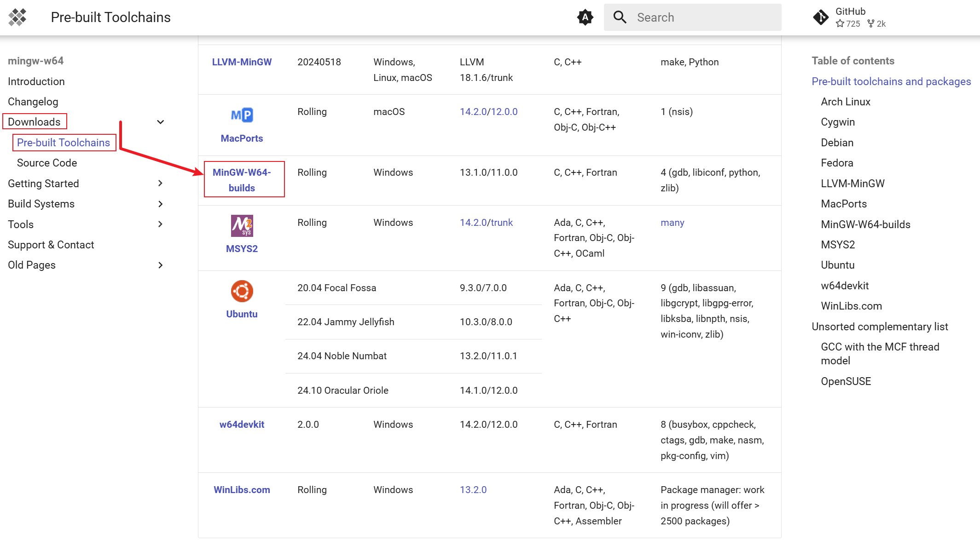Viewport: 980px width, 540px height.
Task: Expand the Build Systems chevron
Action: click(x=160, y=204)
